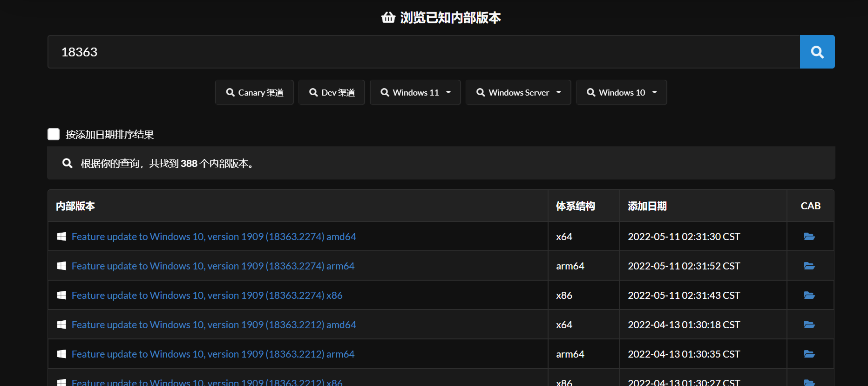The width and height of the screenshot is (868, 386).
Task: Click the blue search magnifier button
Action: [x=817, y=52]
